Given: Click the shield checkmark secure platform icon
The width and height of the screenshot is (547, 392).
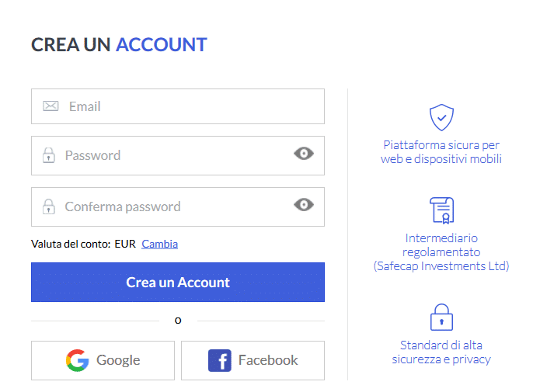Looking at the screenshot, I should pyautogui.click(x=441, y=117).
